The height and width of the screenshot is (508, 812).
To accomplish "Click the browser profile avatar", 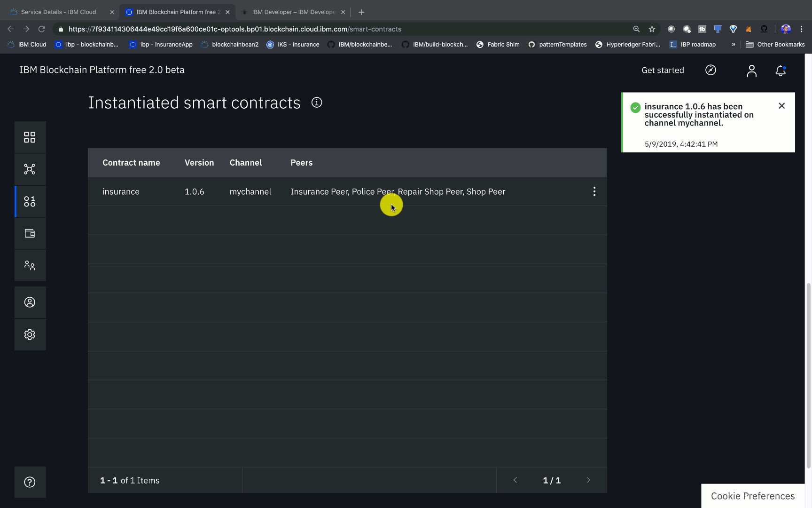I will pos(786,29).
